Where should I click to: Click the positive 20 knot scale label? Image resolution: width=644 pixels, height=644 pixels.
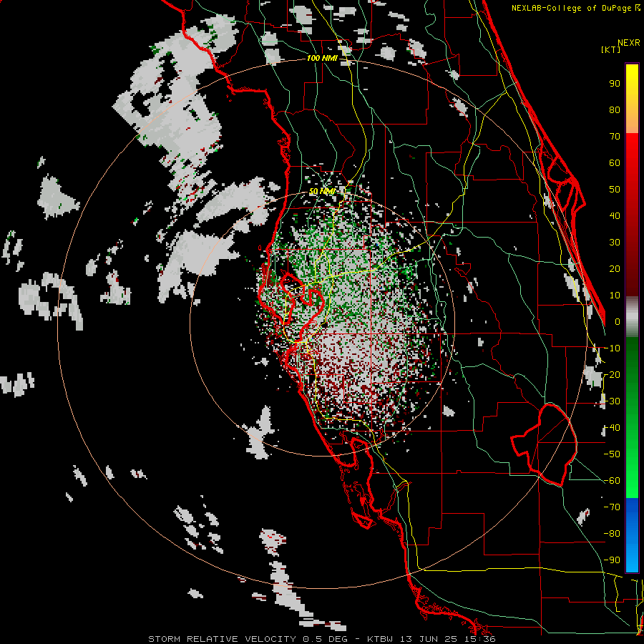tap(615, 268)
